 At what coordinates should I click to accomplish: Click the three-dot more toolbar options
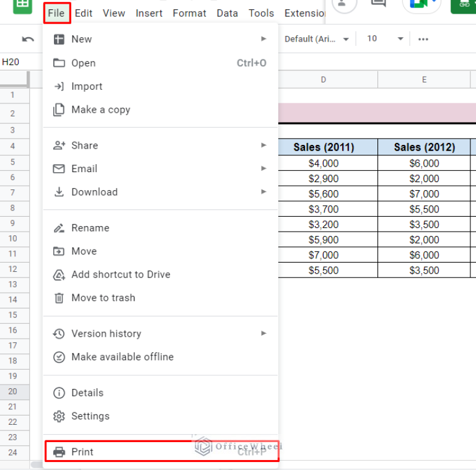click(x=423, y=39)
